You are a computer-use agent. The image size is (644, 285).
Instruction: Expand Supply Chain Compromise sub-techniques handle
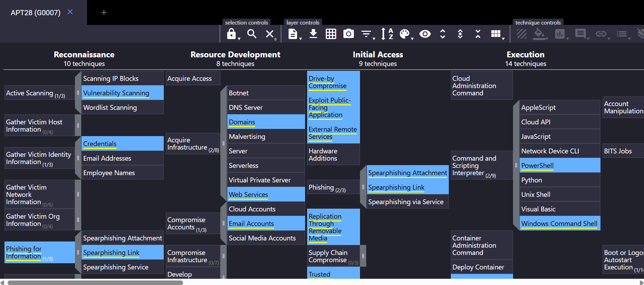pos(363,256)
